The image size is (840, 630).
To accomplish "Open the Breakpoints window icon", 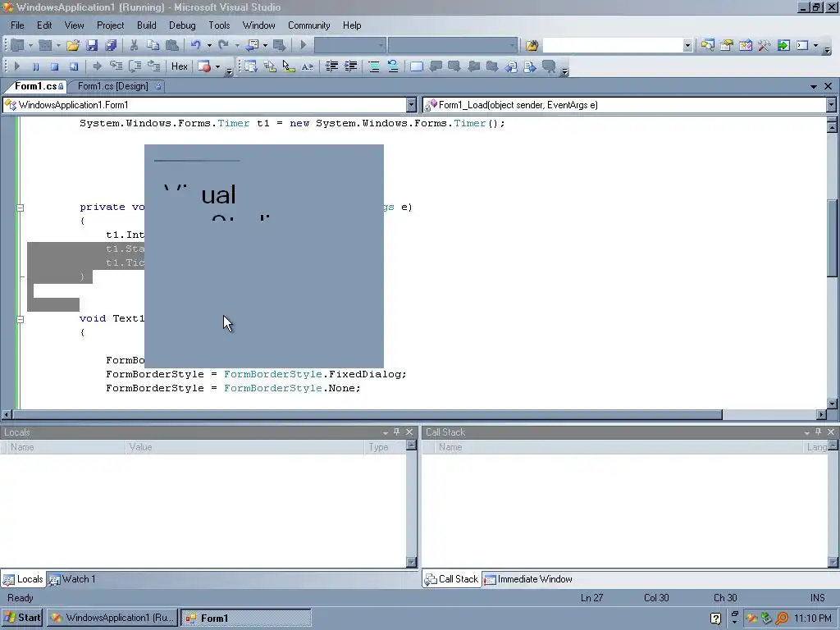I will (x=204, y=66).
